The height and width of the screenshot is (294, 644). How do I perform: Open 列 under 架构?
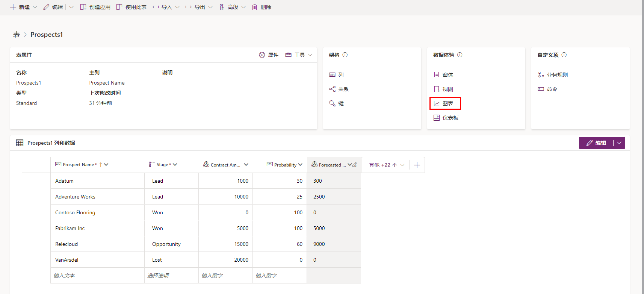click(x=336, y=75)
